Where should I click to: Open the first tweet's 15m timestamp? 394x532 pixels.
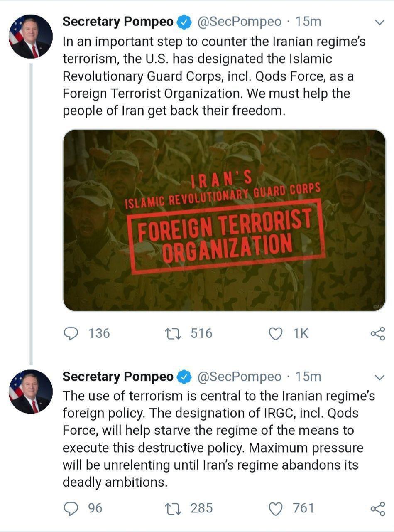[308, 22]
